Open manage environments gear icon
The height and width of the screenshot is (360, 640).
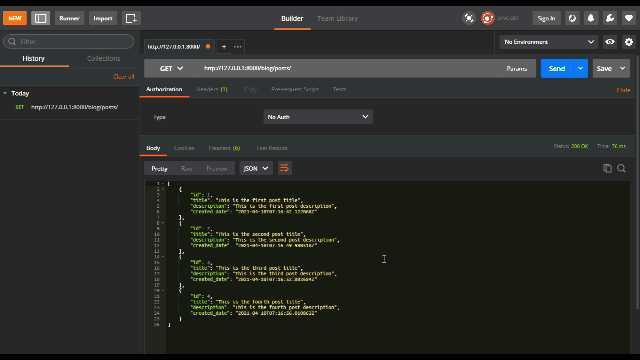(629, 42)
